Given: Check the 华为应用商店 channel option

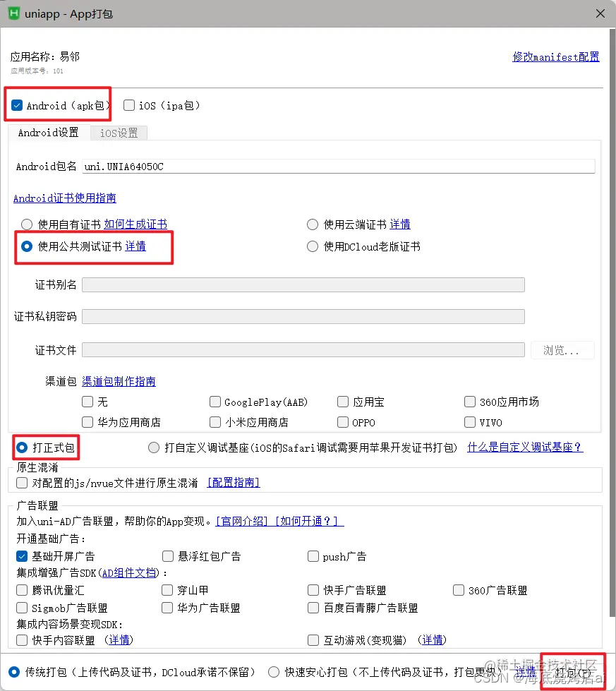Looking at the screenshot, I should tap(87, 422).
